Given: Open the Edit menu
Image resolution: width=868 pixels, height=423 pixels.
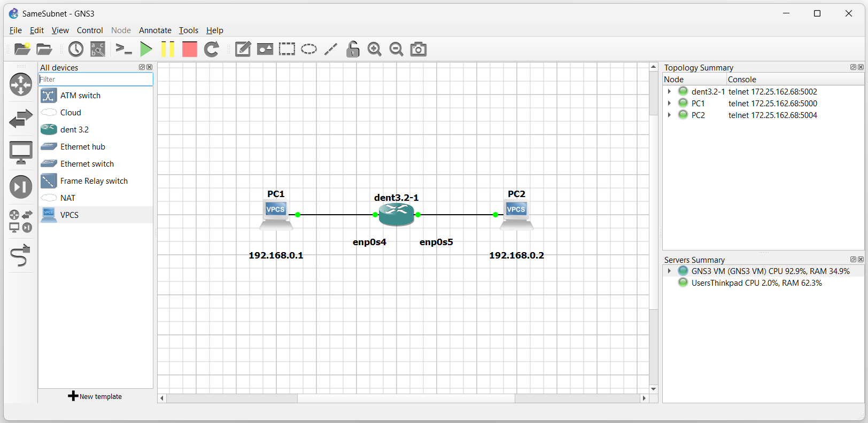Looking at the screenshot, I should [x=37, y=30].
